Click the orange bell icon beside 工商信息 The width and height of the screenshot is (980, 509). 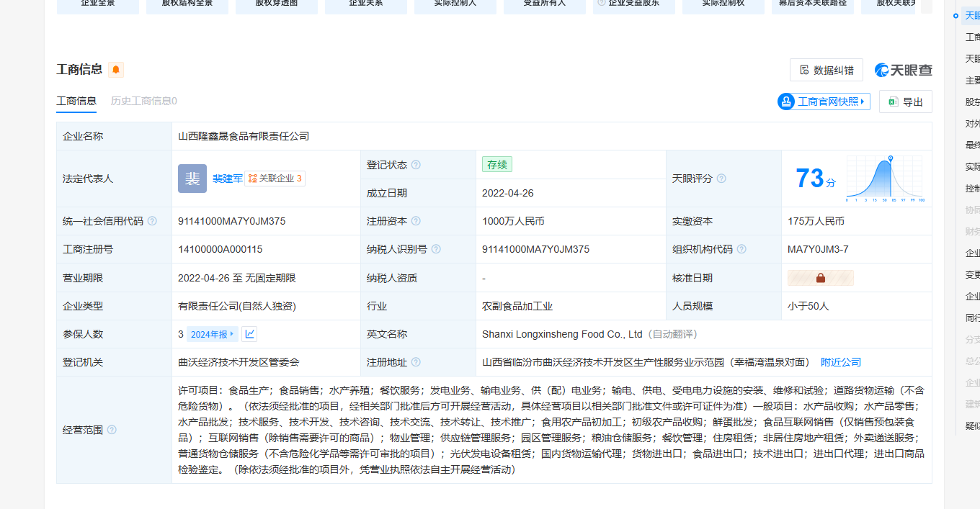(x=116, y=70)
